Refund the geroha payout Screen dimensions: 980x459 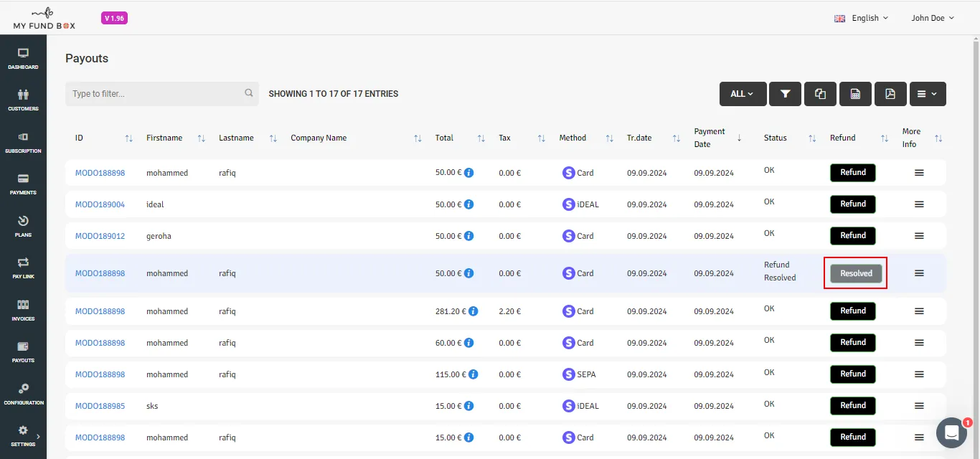click(x=853, y=236)
